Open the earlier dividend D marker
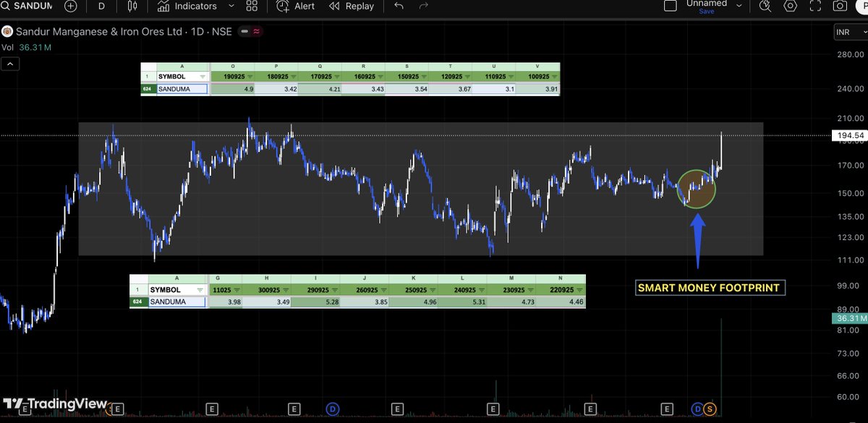Image resolution: width=868 pixels, height=423 pixels. (x=333, y=409)
